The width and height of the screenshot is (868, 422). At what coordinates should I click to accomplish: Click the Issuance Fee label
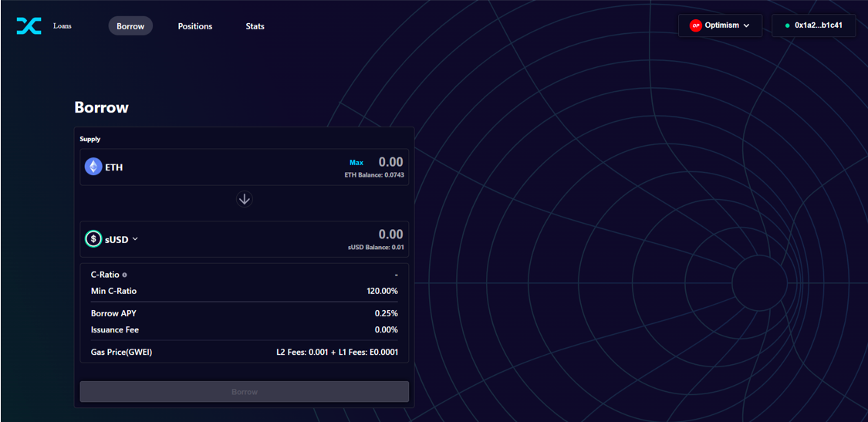click(x=115, y=330)
